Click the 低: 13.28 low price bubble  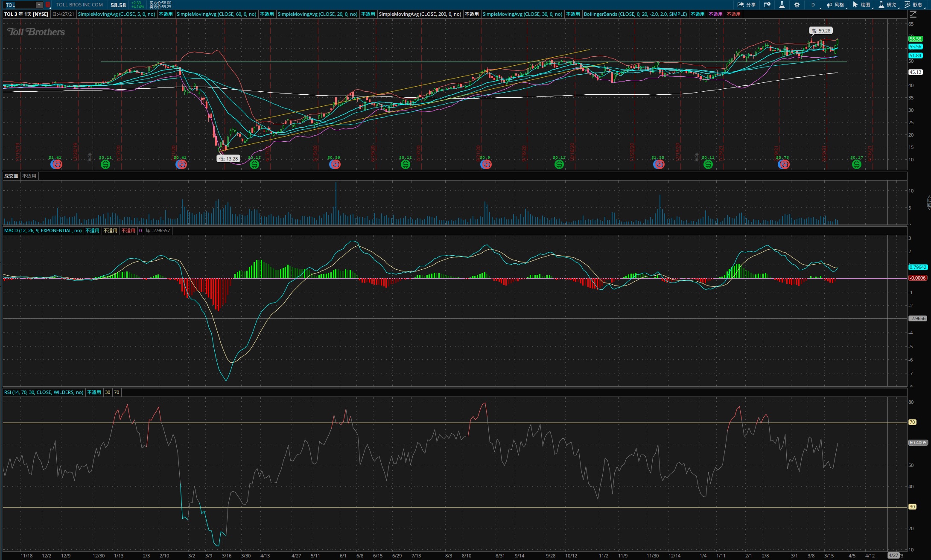tap(228, 158)
